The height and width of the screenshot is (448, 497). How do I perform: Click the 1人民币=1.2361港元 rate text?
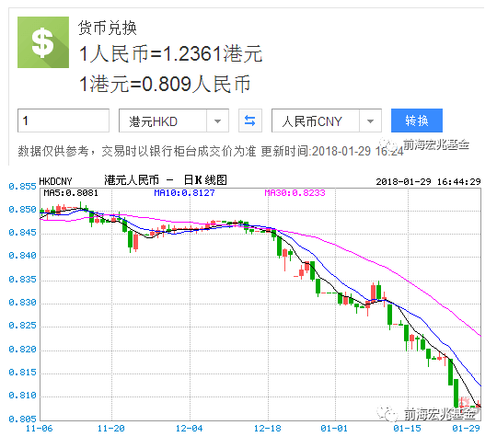[x=171, y=53]
